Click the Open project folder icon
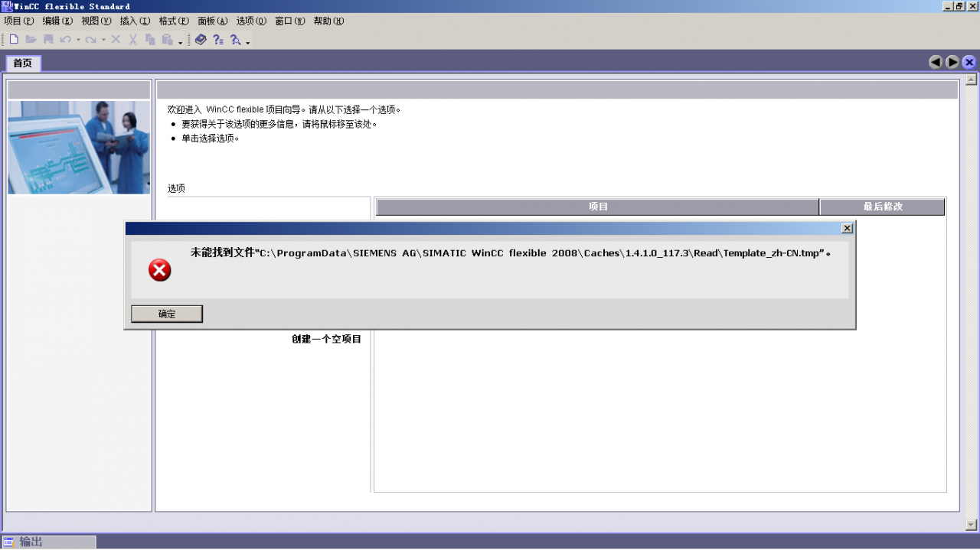This screenshot has width=980, height=550. 31,39
